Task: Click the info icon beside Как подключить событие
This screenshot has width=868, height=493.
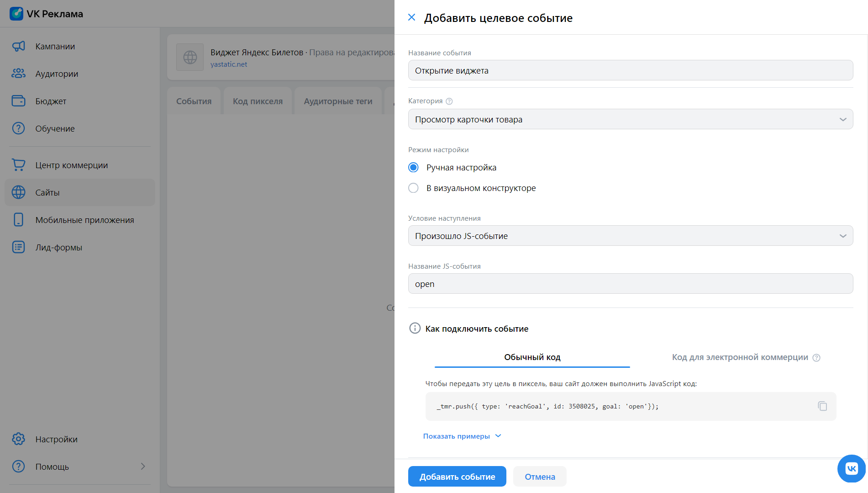Action: tap(415, 329)
